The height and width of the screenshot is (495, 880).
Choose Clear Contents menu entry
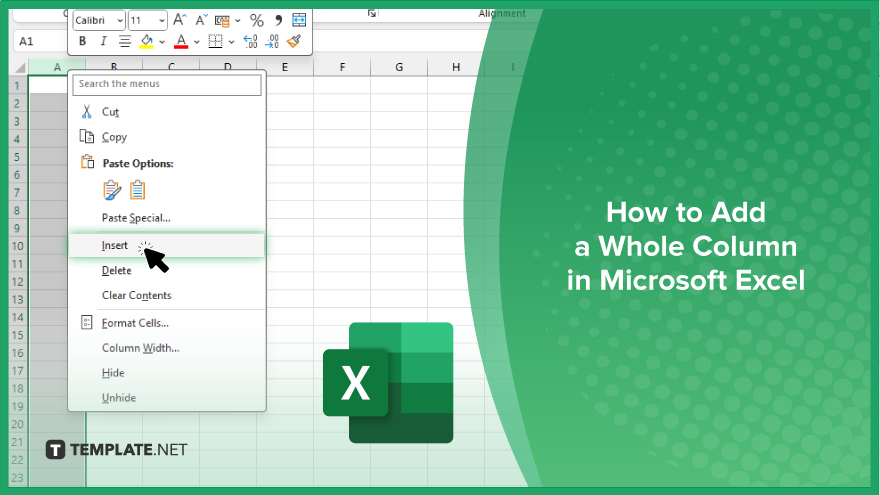click(x=137, y=295)
